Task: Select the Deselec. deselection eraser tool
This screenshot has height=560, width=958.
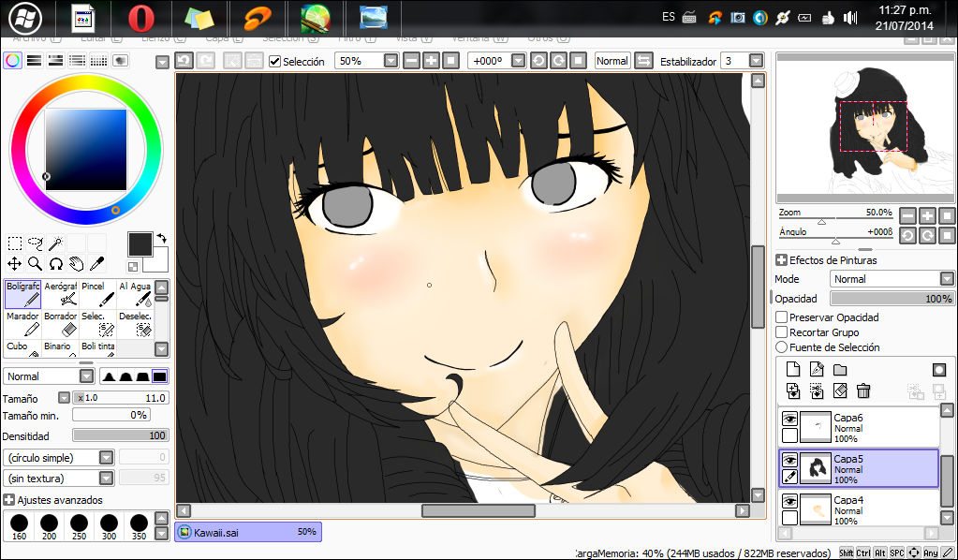Action: click(135, 324)
